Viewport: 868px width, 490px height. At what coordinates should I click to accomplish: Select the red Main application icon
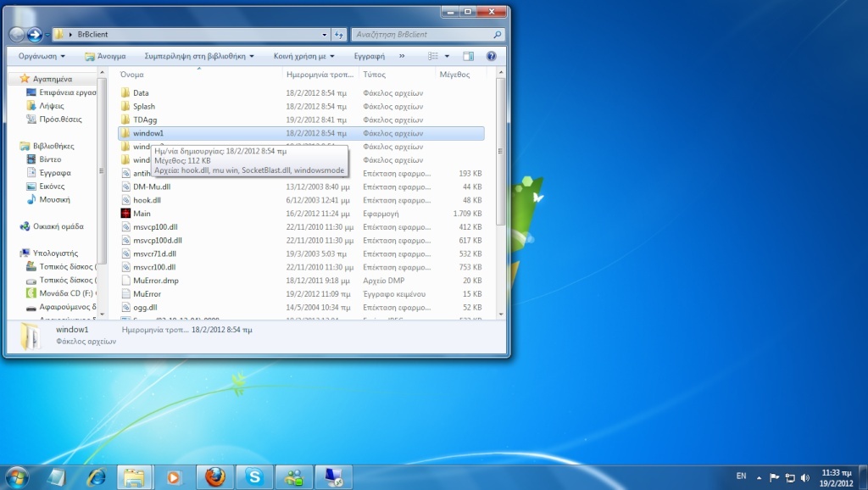tap(125, 213)
